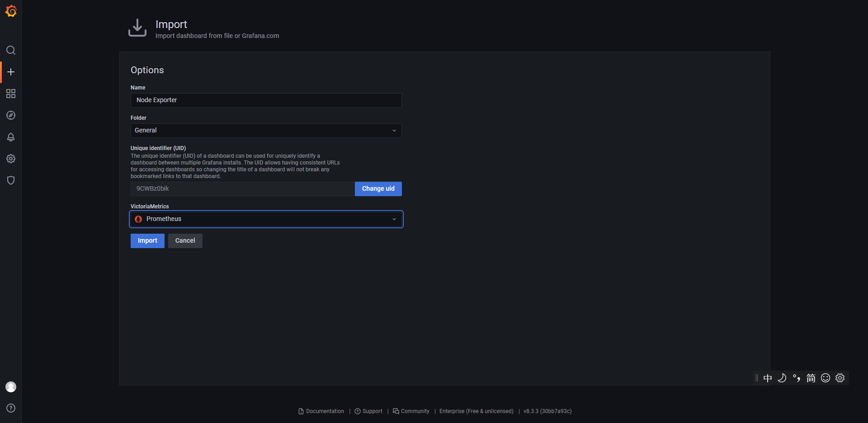868x423 pixels.
Task: Click the Folder dropdown chevron arrow
Action: [x=394, y=131]
